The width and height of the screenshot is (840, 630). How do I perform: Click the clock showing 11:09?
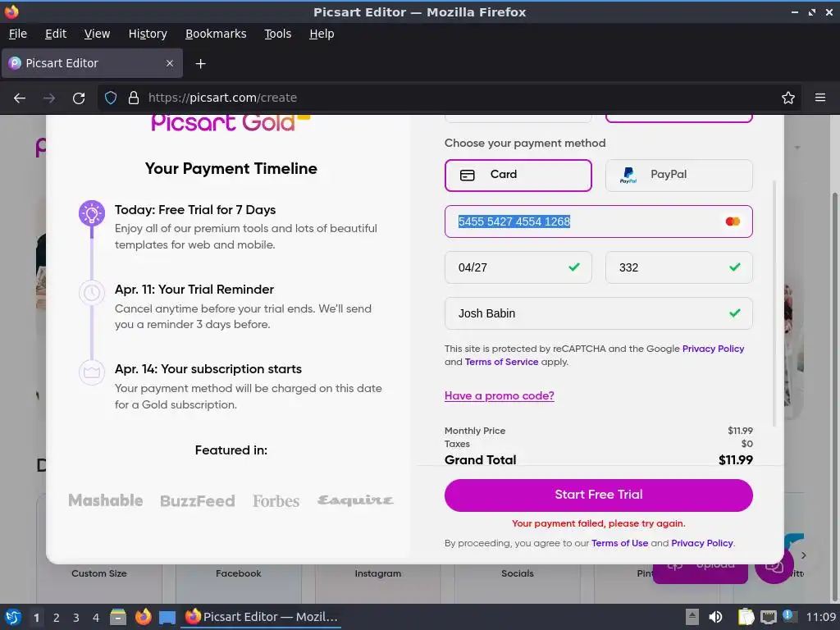(820, 618)
